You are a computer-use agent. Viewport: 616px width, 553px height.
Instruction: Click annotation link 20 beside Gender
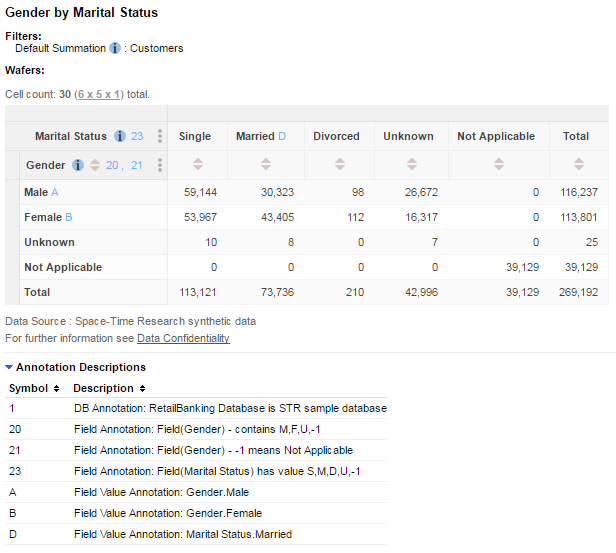click(x=112, y=165)
